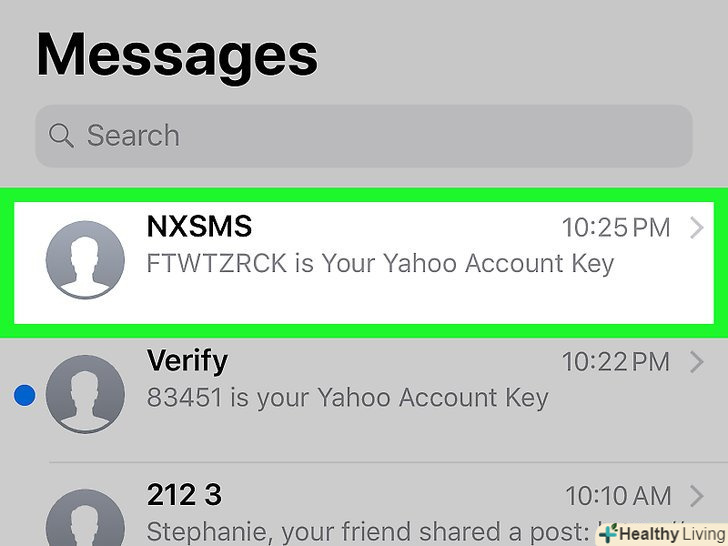Expand the Verify conversation chevron
Viewport: 728px width, 546px height.
pos(697,361)
